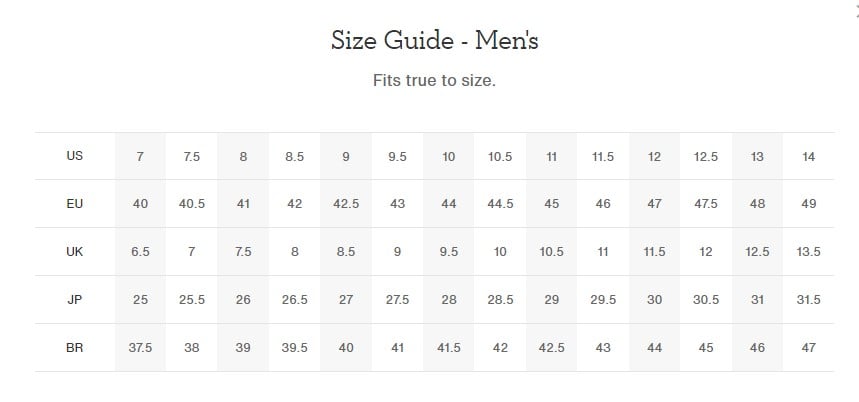Click JP size 31.5 cell
Image resolution: width=859 pixels, height=402 pixels.
coord(808,300)
